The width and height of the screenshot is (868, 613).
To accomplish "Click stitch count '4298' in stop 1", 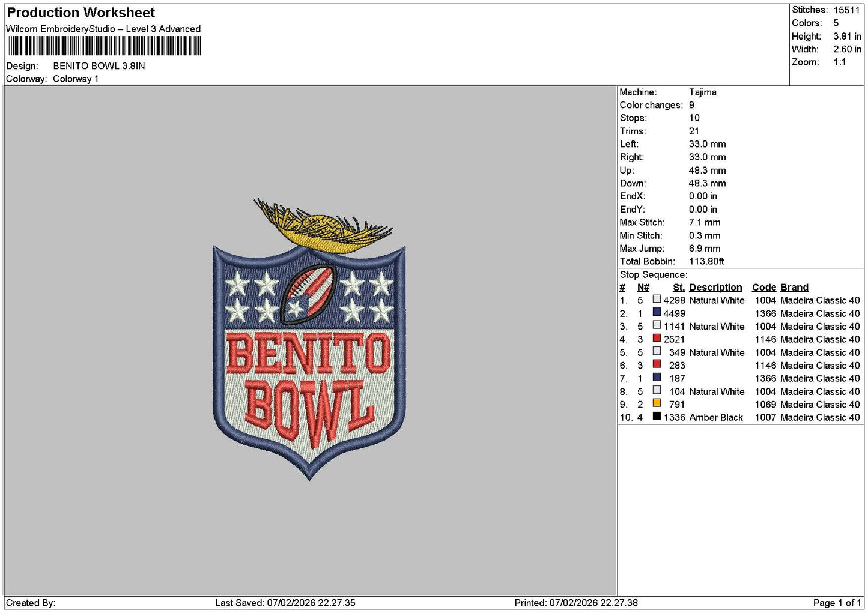I will pyautogui.click(x=675, y=300).
